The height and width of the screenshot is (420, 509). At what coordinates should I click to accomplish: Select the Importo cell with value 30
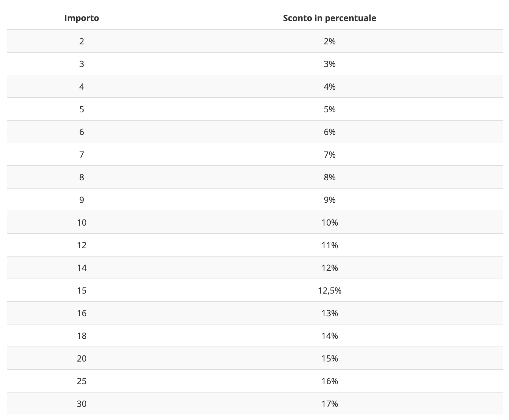pyautogui.click(x=82, y=404)
